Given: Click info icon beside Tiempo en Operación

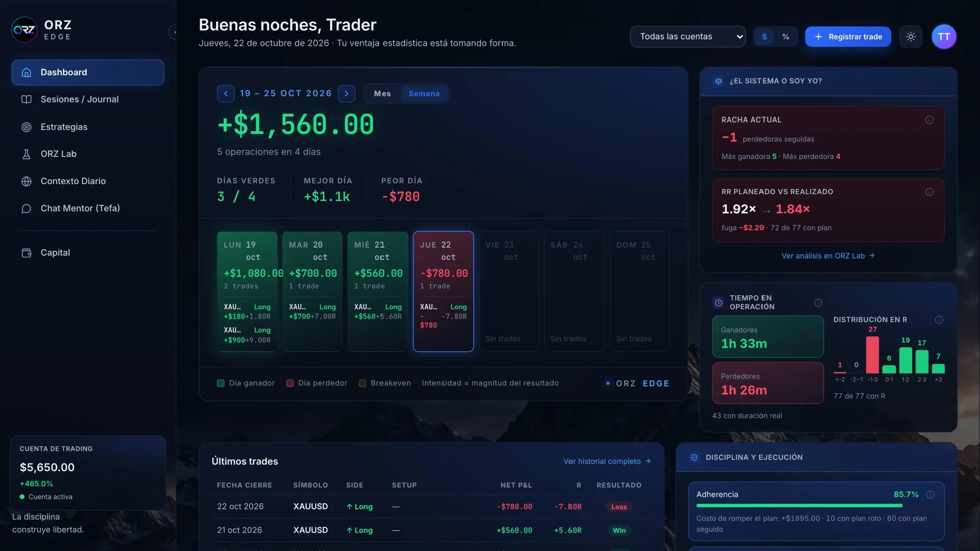Looking at the screenshot, I should tap(818, 303).
